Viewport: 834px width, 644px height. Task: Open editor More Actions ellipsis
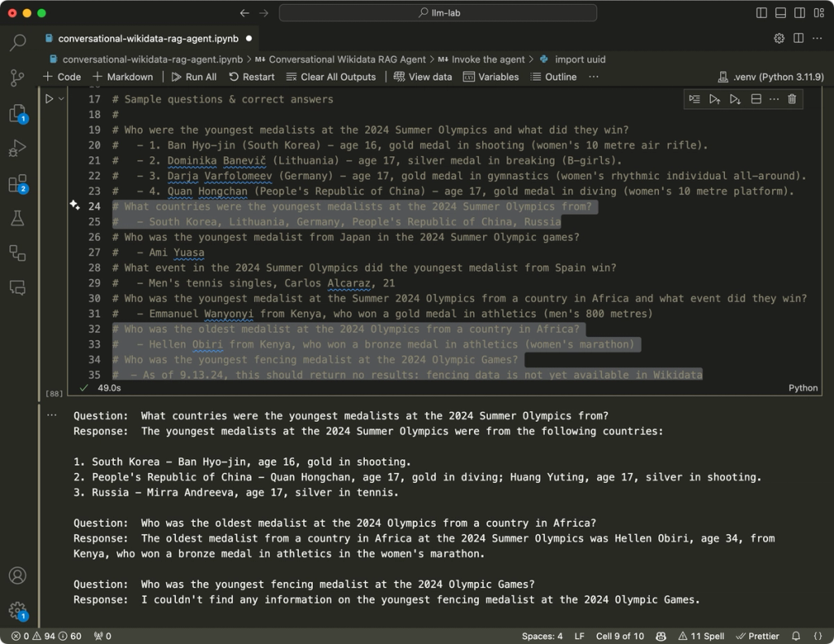coord(818,38)
